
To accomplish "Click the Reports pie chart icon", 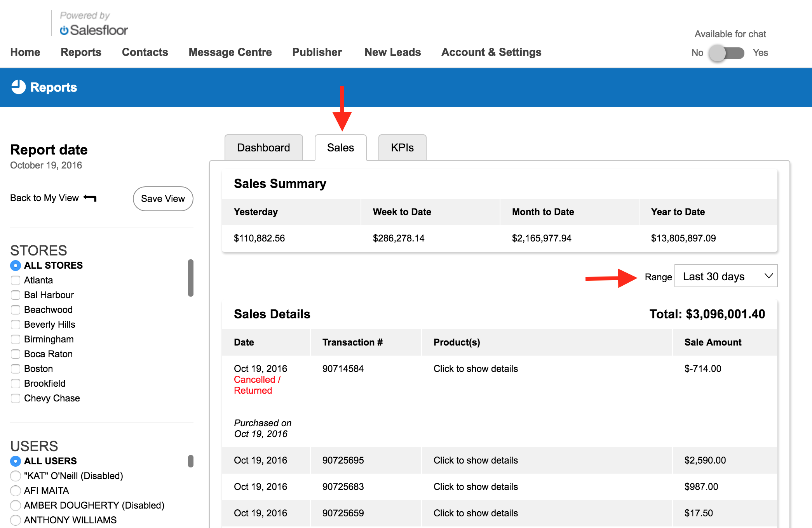I will tap(18, 87).
